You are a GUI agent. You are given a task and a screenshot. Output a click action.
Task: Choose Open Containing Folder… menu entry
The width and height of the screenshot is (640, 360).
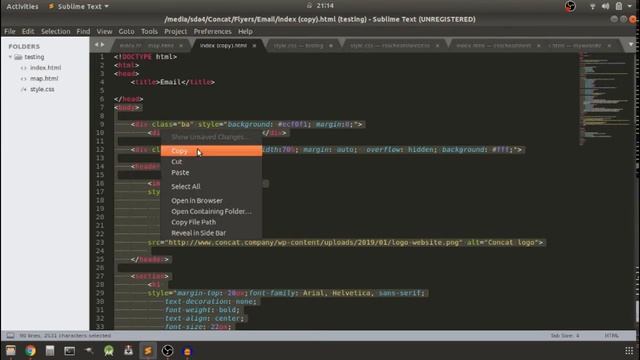point(211,211)
